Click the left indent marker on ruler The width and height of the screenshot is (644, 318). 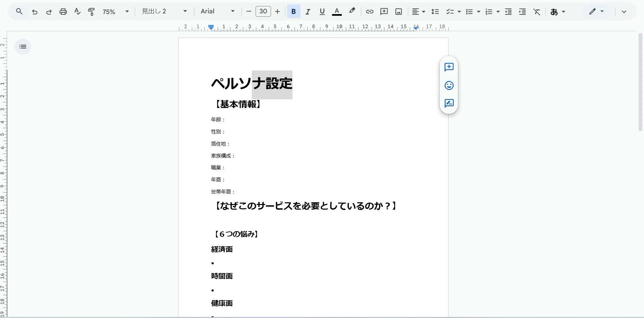pyautogui.click(x=211, y=27)
